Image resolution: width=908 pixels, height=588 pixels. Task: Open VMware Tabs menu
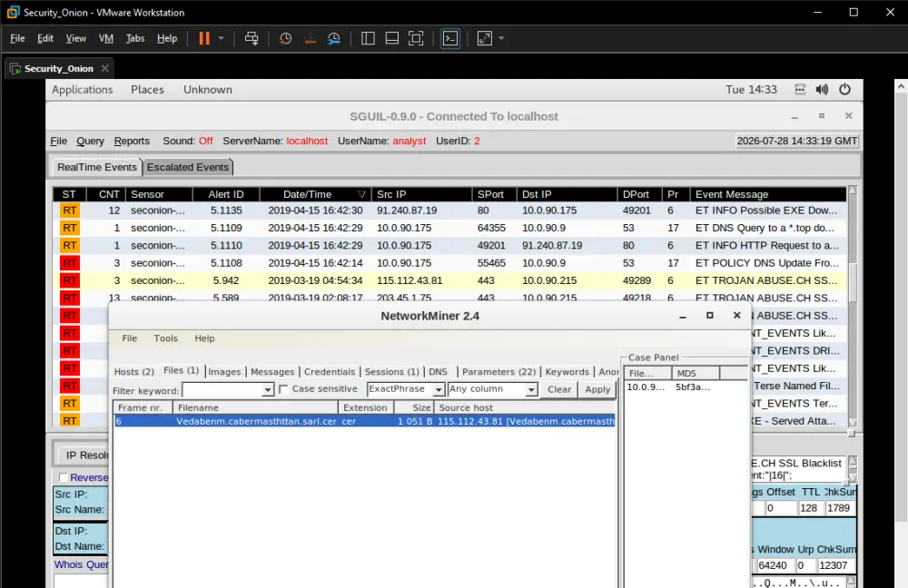[x=135, y=38]
